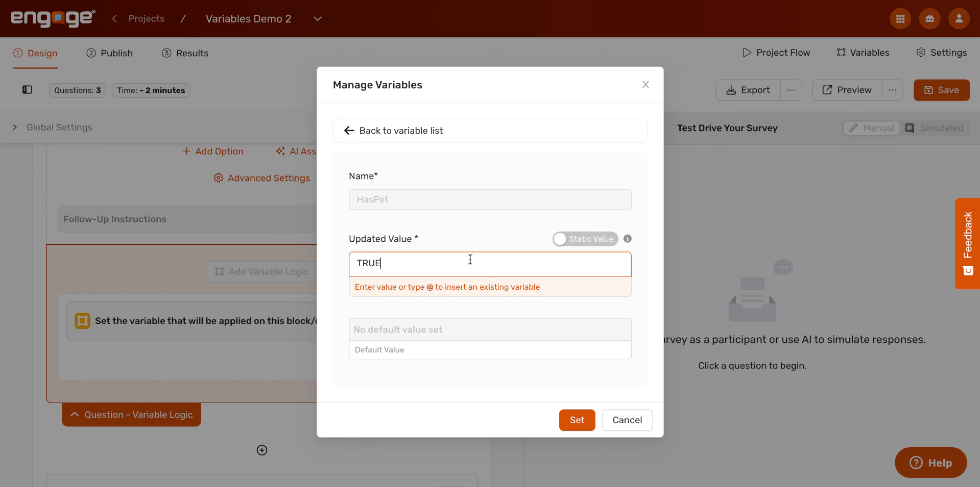The height and width of the screenshot is (487, 980).
Task: Click the Variables Demo 2 title
Action: (249, 19)
